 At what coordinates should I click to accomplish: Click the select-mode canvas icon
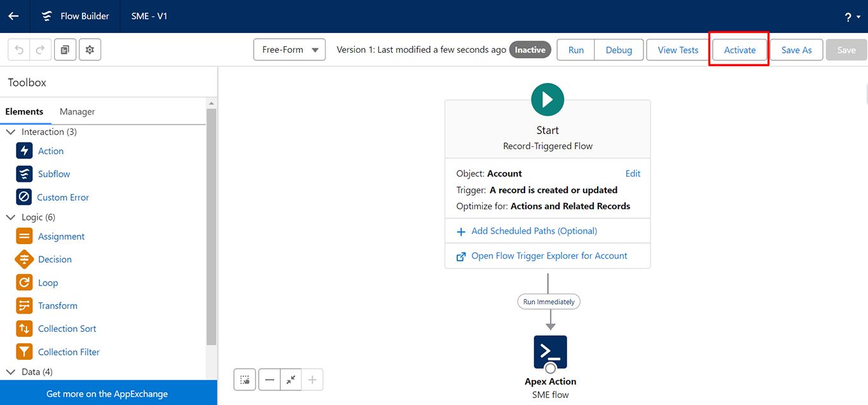[x=244, y=380]
